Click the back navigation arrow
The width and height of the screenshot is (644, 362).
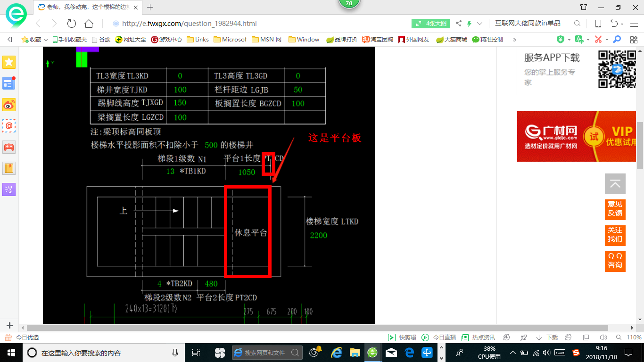[38, 24]
